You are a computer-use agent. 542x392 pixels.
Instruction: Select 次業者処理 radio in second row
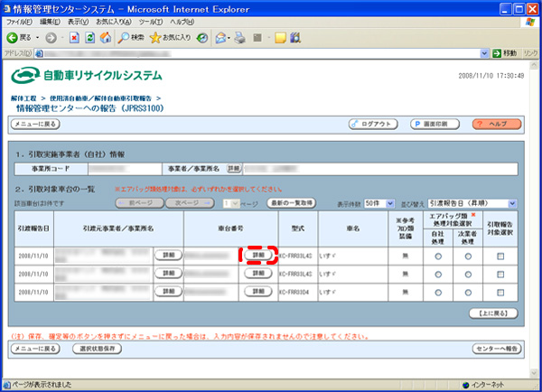coord(468,275)
